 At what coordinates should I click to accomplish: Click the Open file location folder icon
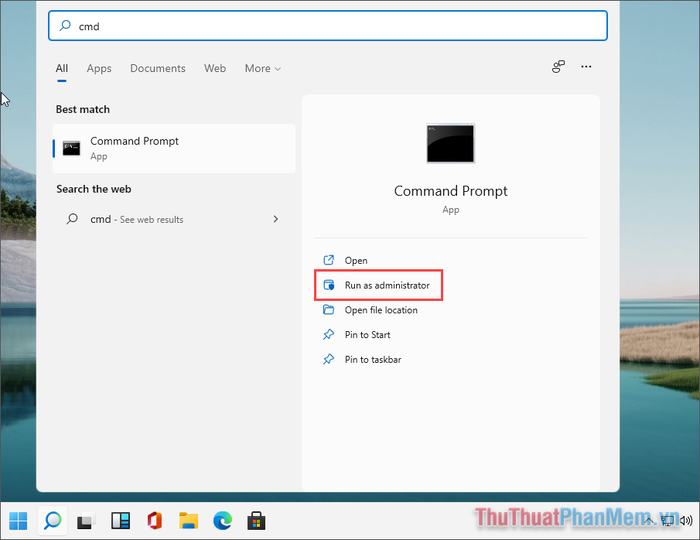pos(329,309)
